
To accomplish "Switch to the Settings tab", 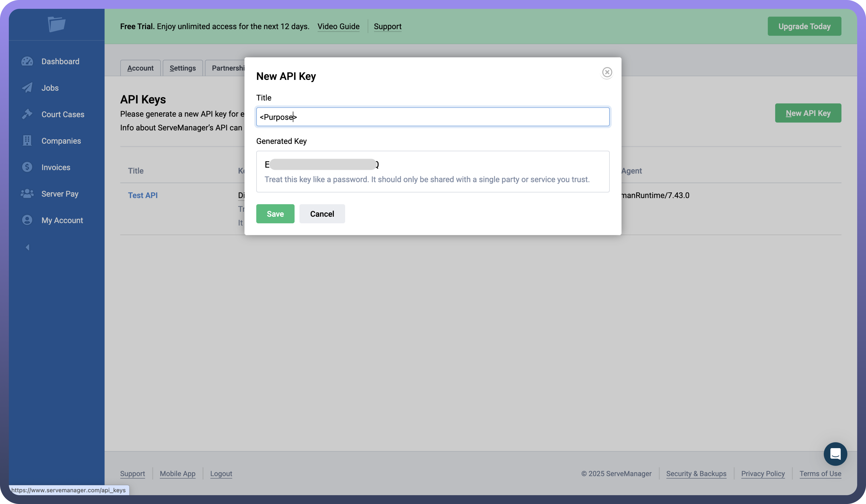I will [182, 68].
